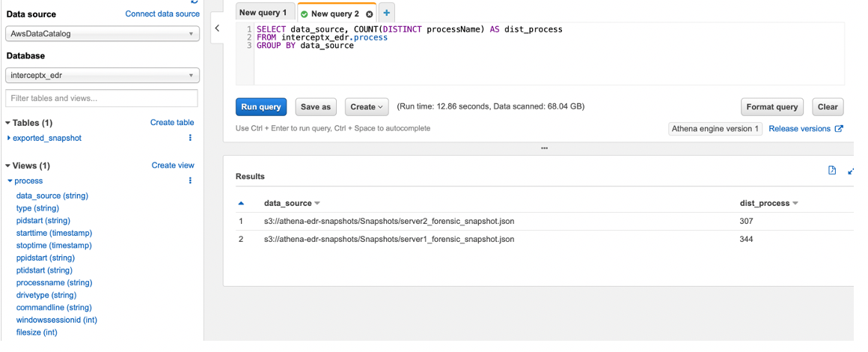Image resolution: width=868 pixels, height=352 pixels.
Task: Open the Create dropdown button
Action: (x=367, y=107)
